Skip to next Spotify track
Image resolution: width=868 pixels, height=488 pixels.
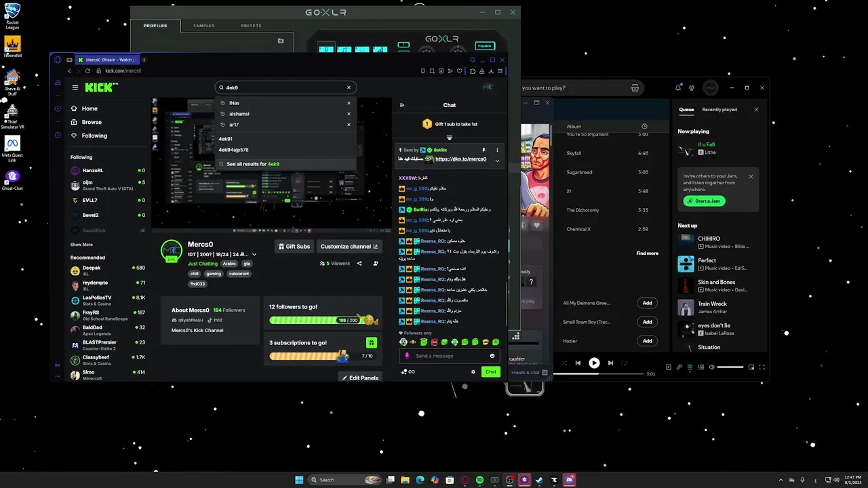pyautogui.click(x=610, y=363)
